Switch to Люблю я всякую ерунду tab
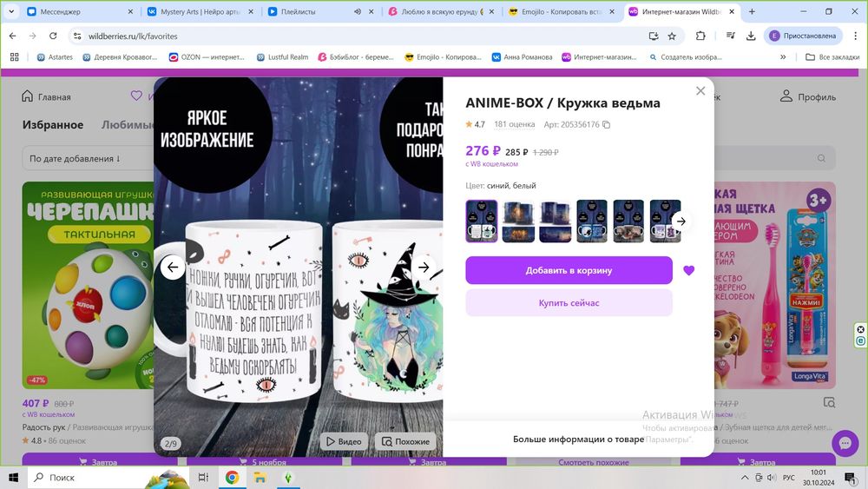Image resolution: width=868 pixels, height=489 pixels. [x=441, y=11]
